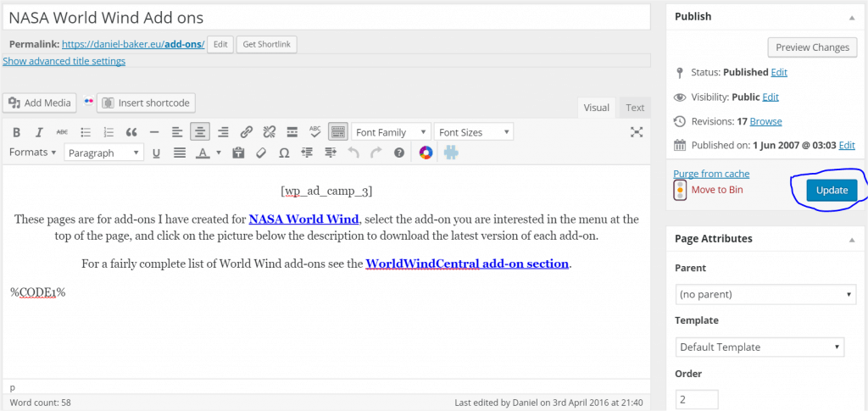
Task: Collapse the Publish panel
Action: tap(851, 17)
